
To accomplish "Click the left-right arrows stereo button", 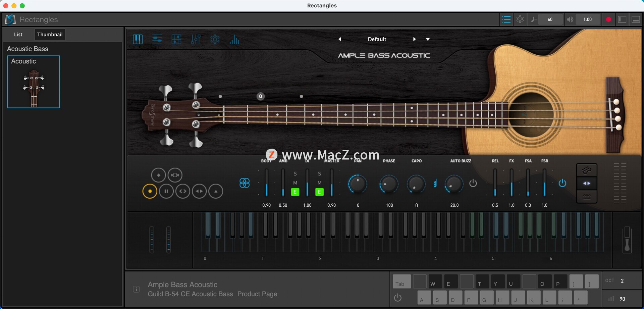I will point(587,184).
